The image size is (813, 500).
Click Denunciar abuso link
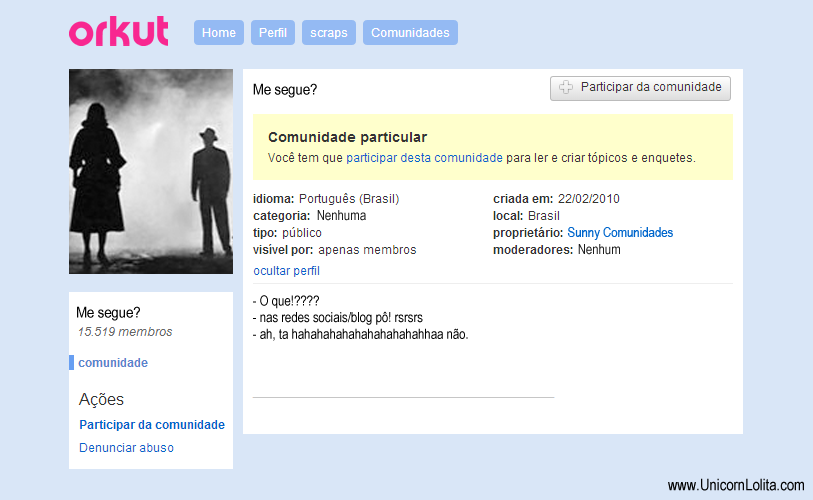(127, 448)
